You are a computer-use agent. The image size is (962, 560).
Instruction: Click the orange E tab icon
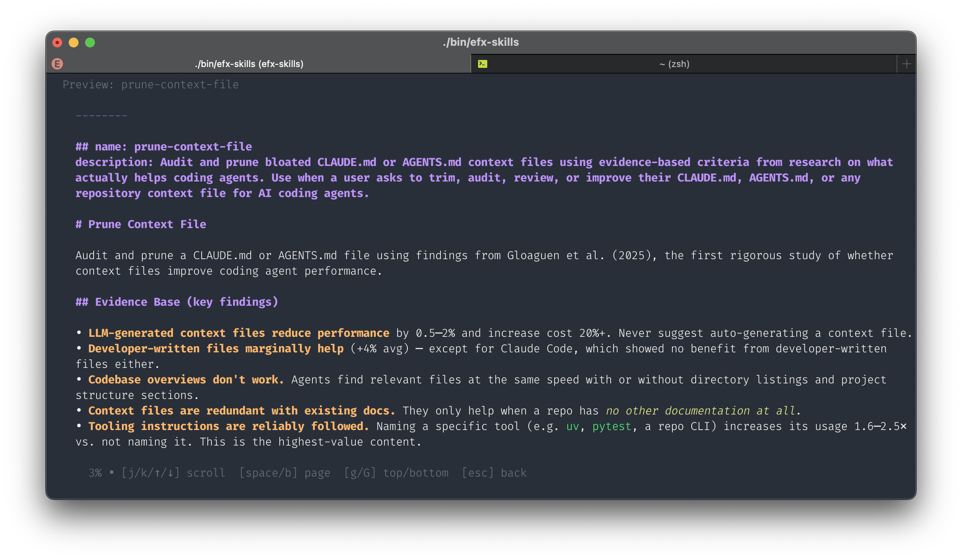(57, 64)
